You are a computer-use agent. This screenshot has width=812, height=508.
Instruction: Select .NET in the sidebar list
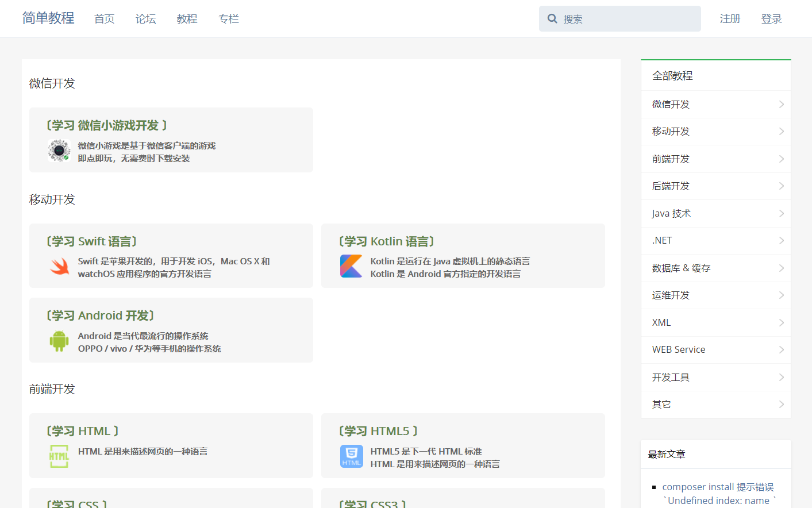716,240
